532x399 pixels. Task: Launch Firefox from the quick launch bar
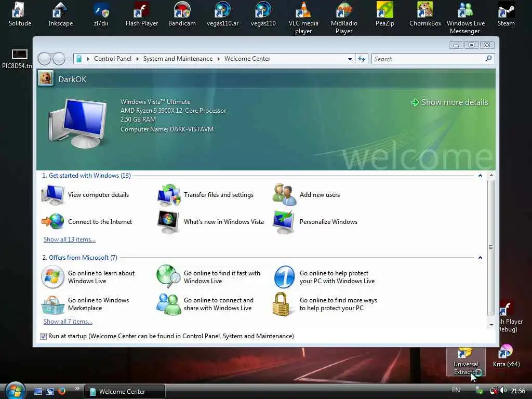pyautogui.click(x=62, y=391)
